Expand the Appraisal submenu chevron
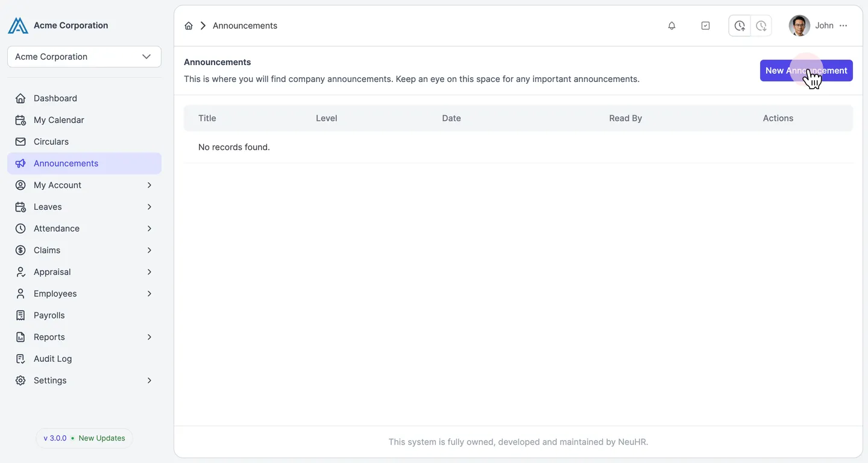The image size is (868, 463). (x=149, y=272)
